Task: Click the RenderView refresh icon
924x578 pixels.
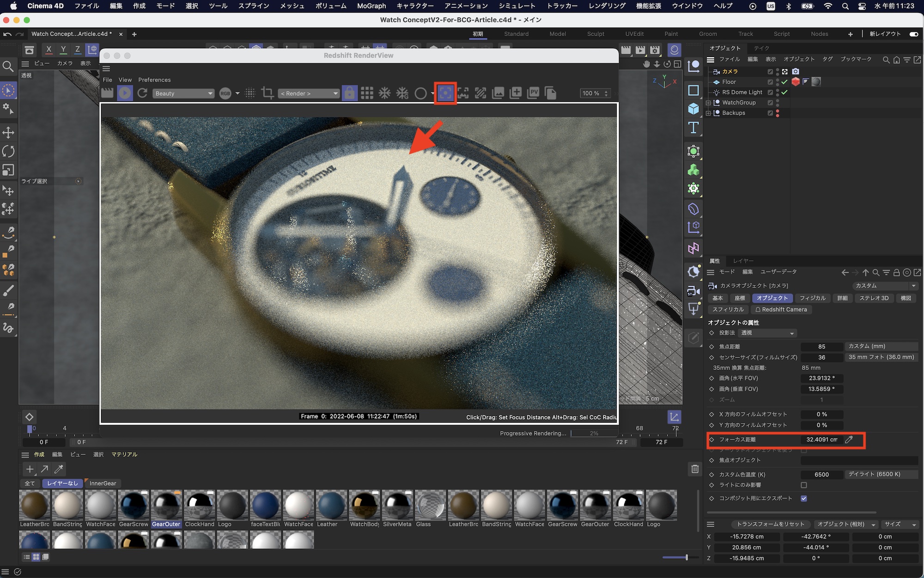Action: pos(142,93)
